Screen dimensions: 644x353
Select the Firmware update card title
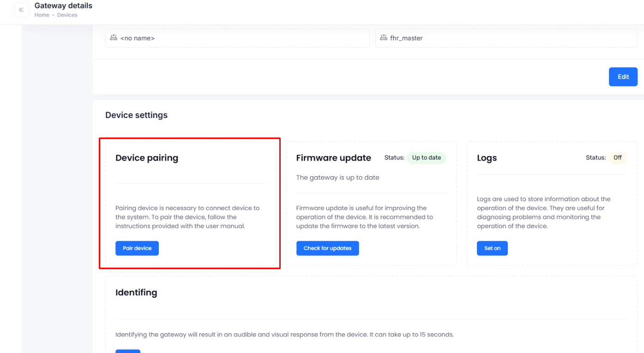coord(334,158)
